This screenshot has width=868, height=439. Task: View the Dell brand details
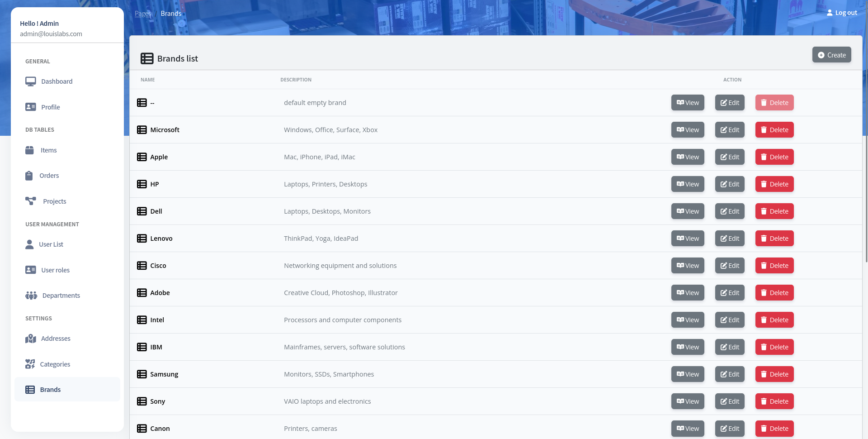[688, 211]
